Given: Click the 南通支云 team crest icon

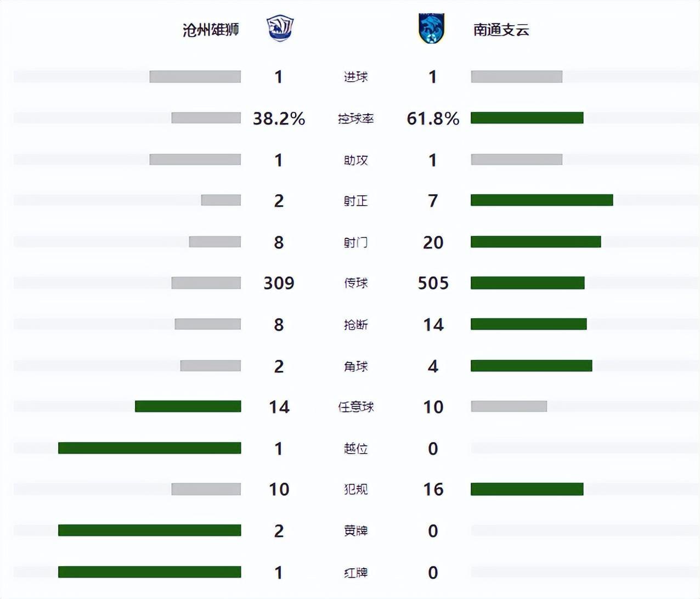Looking at the screenshot, I should [x=431, y=29].
